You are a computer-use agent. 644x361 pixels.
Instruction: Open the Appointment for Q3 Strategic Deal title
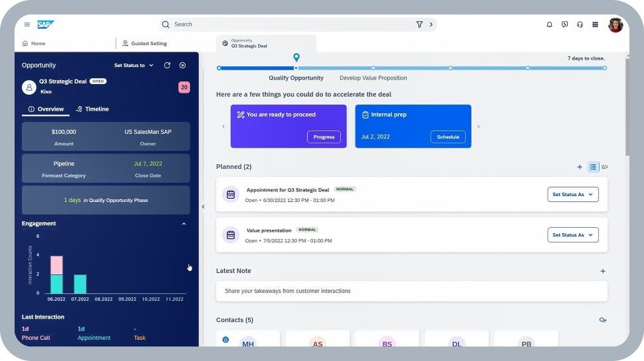pyautogui.click(x=287, y=190)
